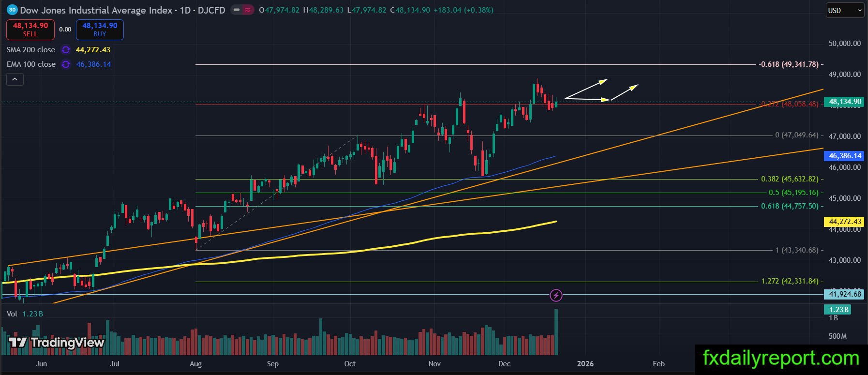Click the 50,000.00 price axis label
This screenshot has height=375, width=868.
845,44
